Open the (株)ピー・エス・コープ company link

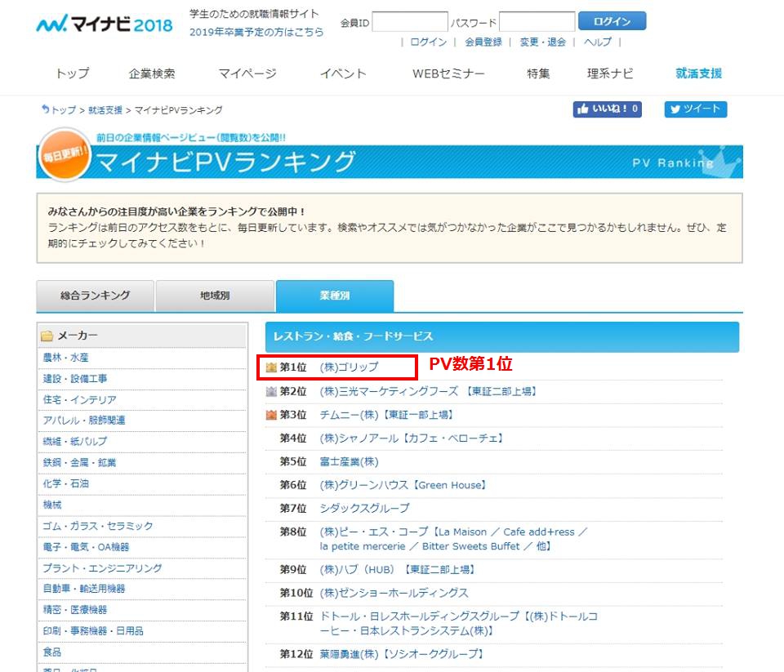pos(453,539)
